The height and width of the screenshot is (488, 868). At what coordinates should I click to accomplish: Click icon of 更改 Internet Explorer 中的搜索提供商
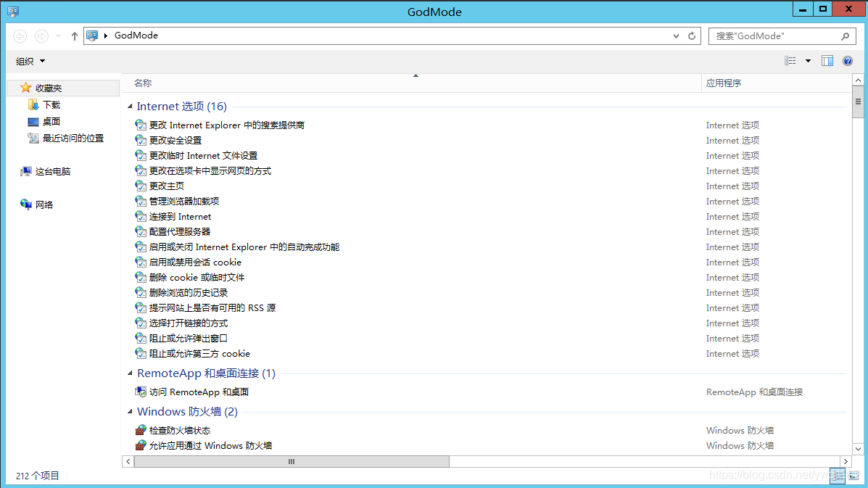click(x=141, y=125)
